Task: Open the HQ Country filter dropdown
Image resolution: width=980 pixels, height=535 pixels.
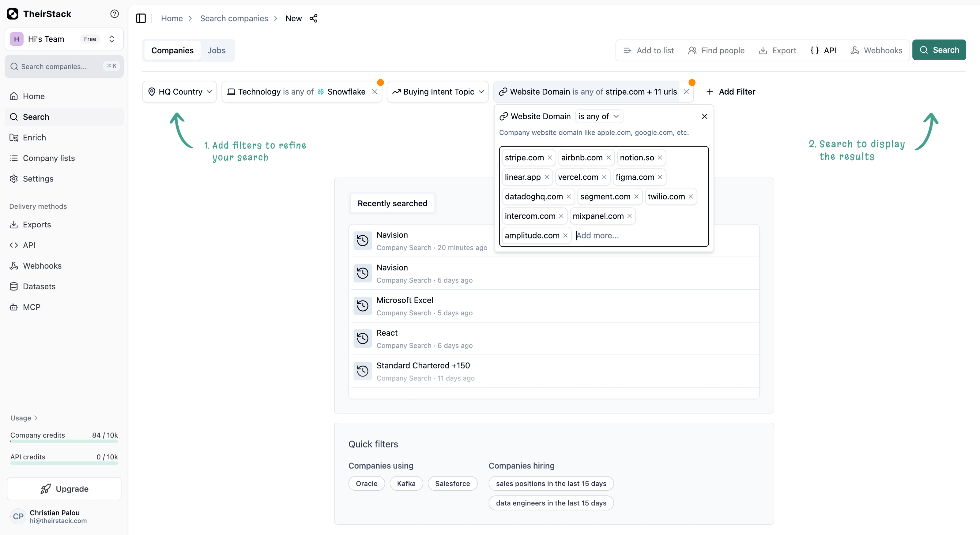Action: [x=179, y=92]
